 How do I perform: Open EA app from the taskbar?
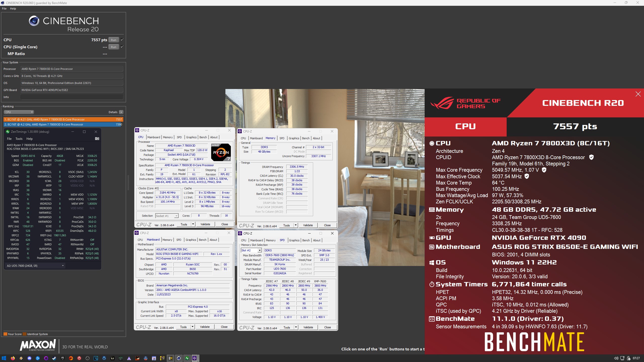tap(71, 358)
